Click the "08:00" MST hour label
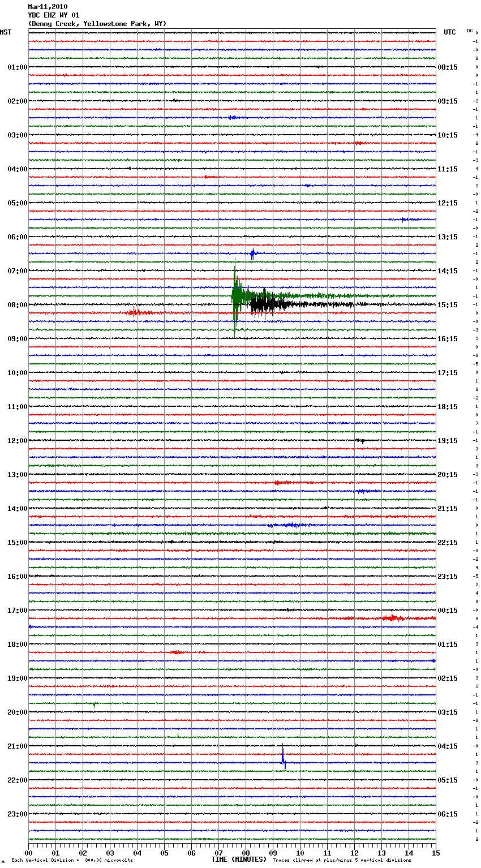This screenshot has width=481, height=868. point(17,305)
